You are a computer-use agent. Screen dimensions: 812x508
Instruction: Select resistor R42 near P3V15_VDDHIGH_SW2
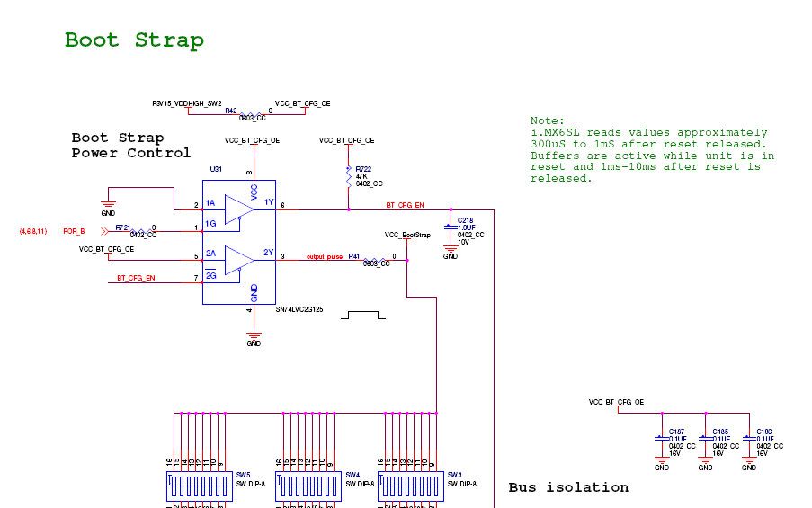pyautogui.click(x=252, y=115)
